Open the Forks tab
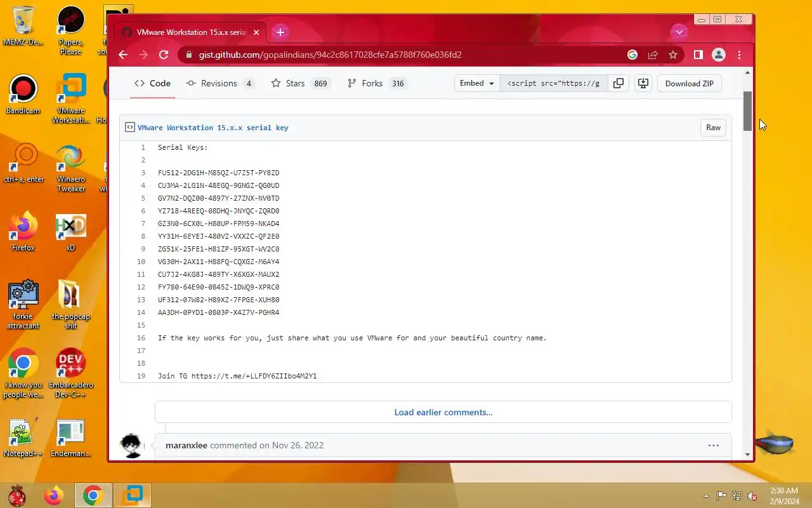812x508 pixels. coord(377,83)
